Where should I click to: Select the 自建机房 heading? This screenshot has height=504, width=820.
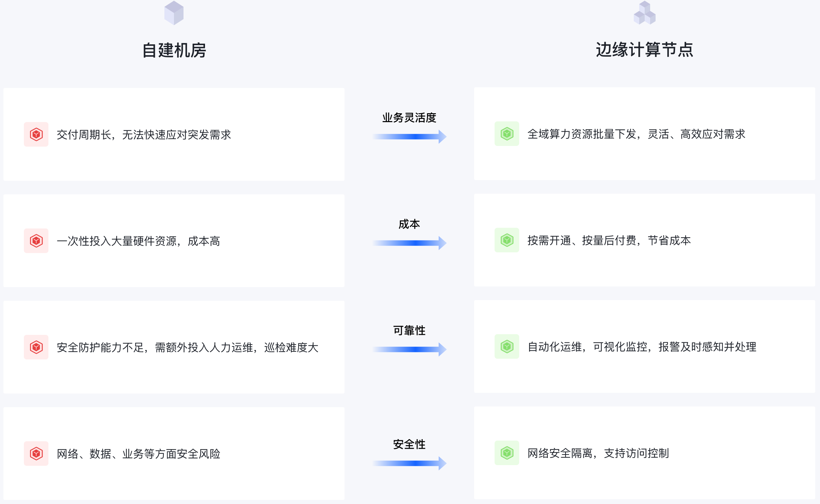pos(174,50)
